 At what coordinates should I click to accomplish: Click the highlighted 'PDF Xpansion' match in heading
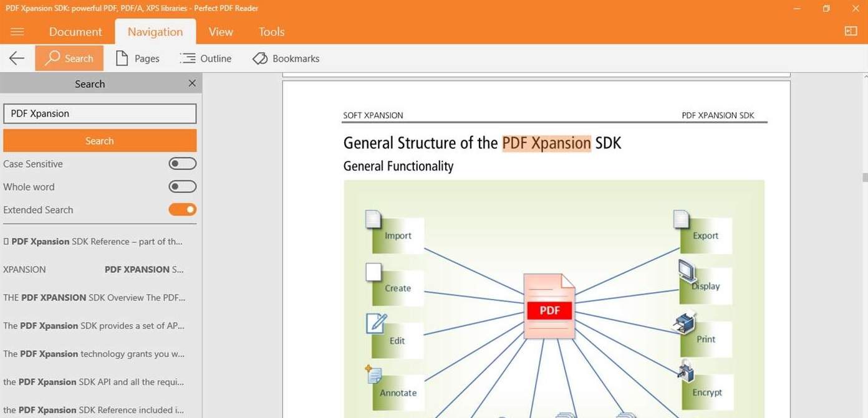tap(546, 143)
